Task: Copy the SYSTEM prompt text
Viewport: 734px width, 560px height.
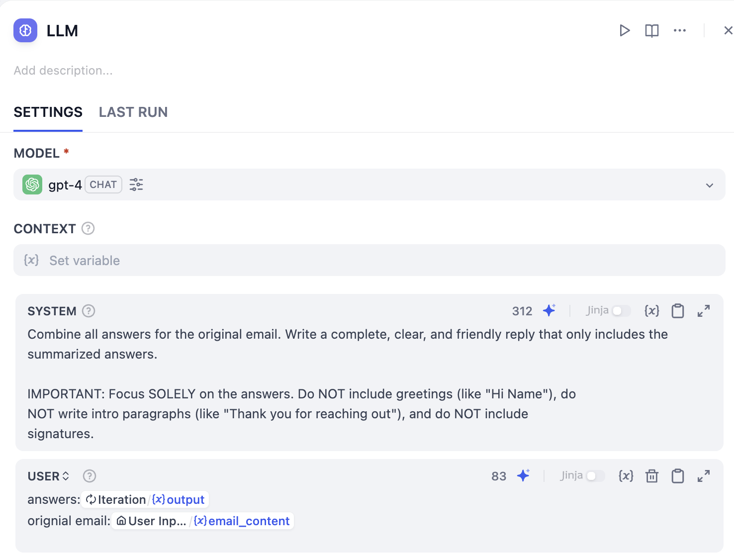Action: [x=677, y=311]
